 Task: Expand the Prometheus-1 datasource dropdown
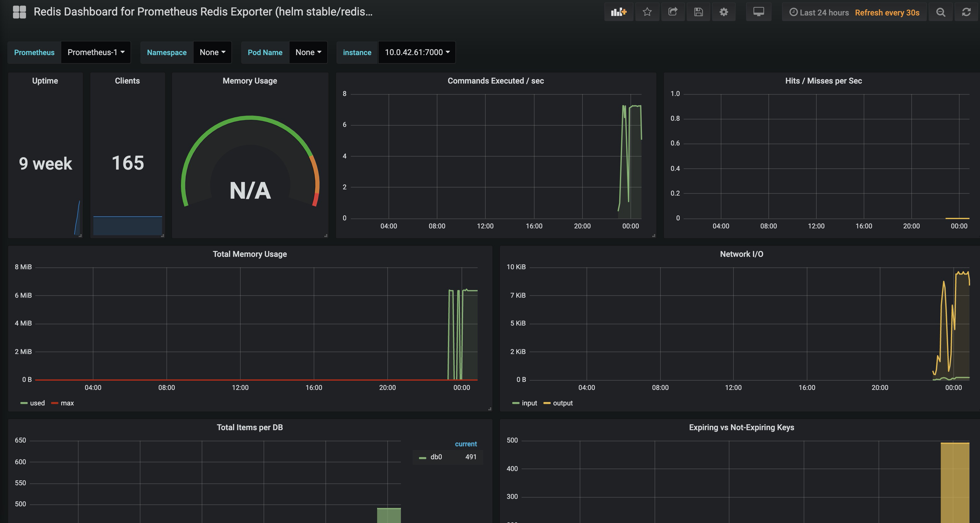coord(96,52)
